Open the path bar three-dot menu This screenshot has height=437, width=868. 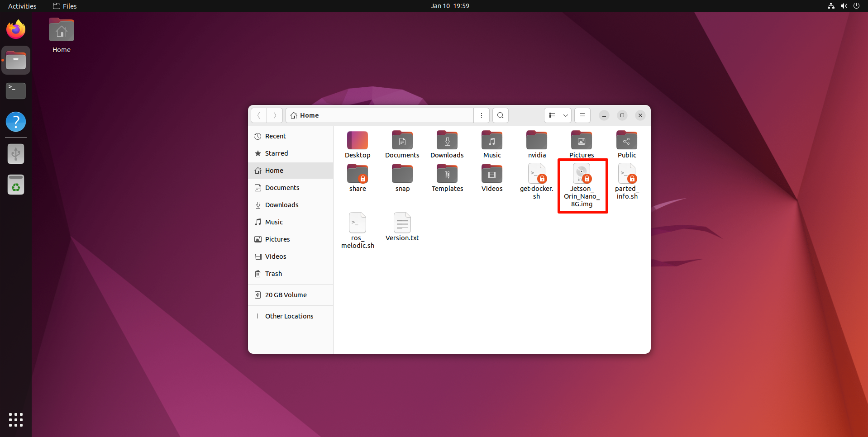click(x=482, y=115)
